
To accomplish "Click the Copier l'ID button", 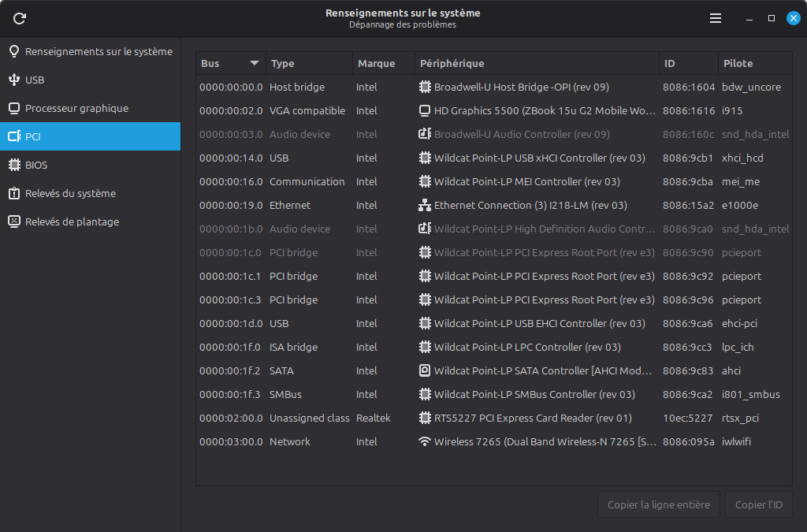I will [758, 504].
